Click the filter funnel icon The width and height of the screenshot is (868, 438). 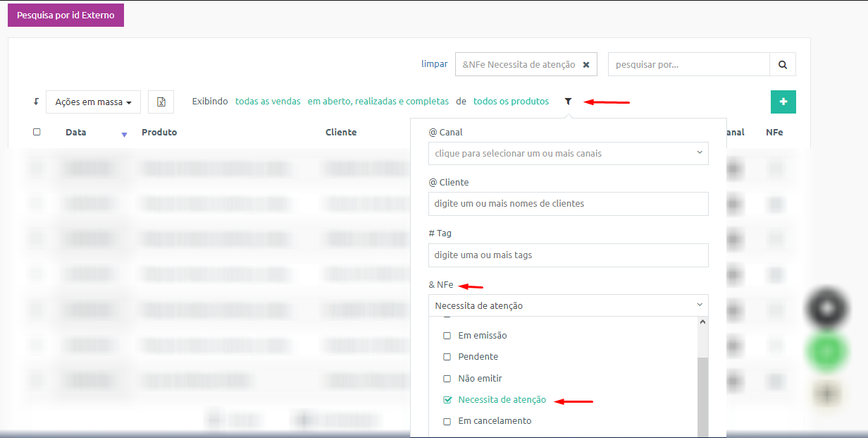click(568, 102)
